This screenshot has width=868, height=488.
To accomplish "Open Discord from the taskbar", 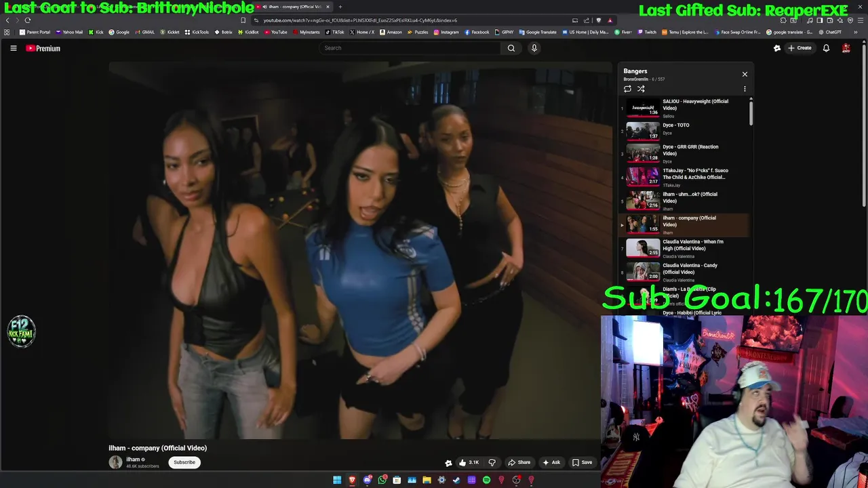I will tap(367, 480).
